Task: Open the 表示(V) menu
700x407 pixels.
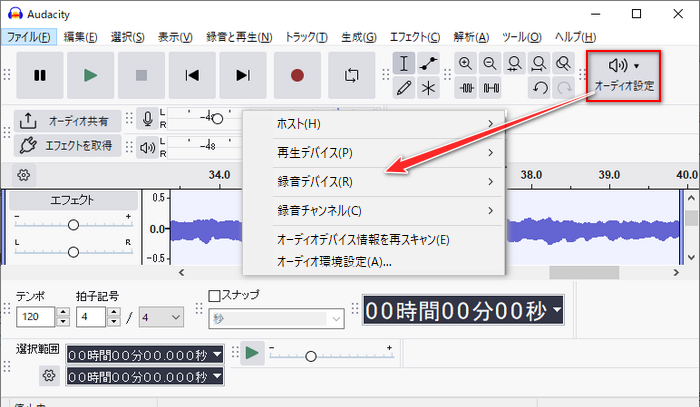Action: pos(175,37)
